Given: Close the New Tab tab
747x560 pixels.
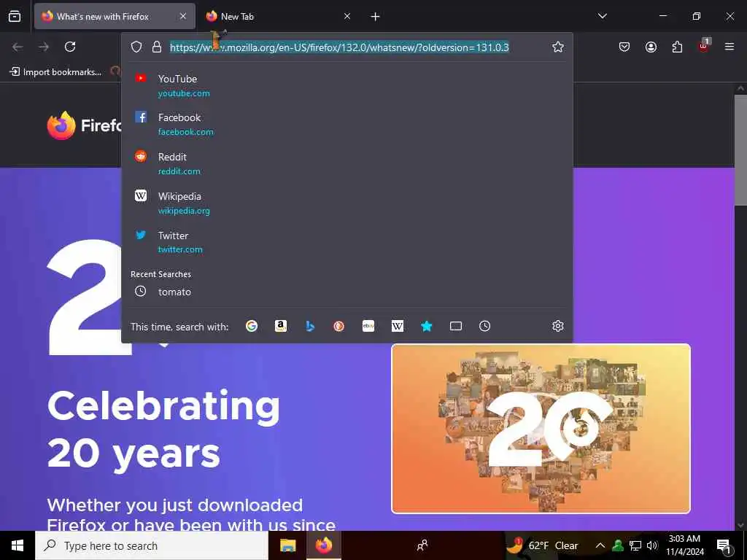Looking at the screenshot, I should [347, 16].
